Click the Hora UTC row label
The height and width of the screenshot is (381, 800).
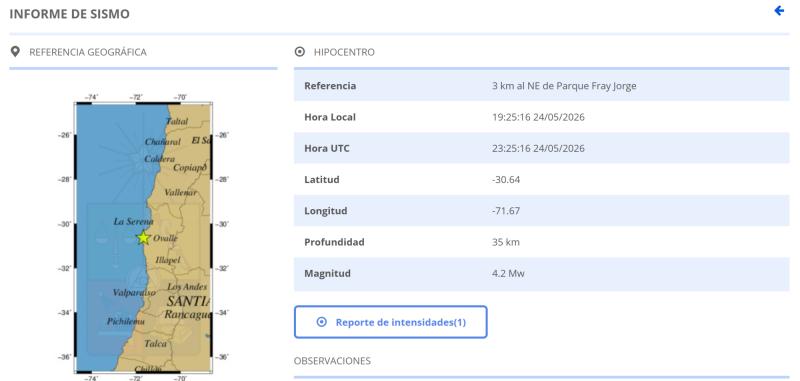(327, 148)
